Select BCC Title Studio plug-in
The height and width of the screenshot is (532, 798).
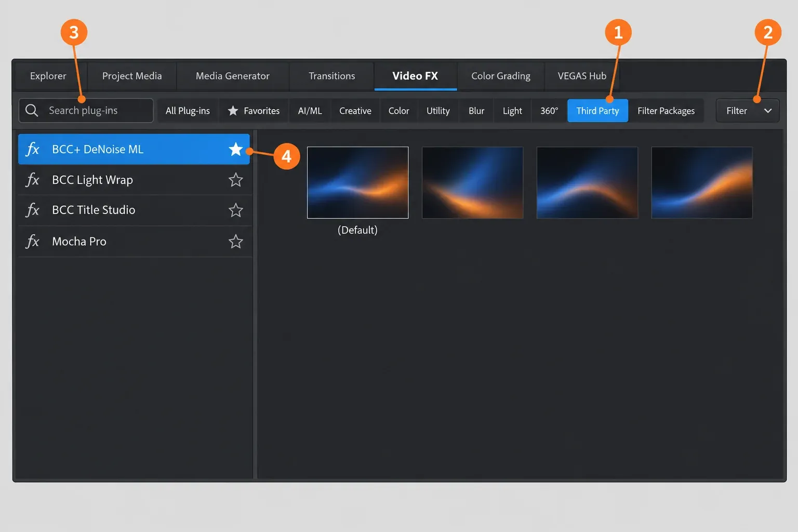134,210
